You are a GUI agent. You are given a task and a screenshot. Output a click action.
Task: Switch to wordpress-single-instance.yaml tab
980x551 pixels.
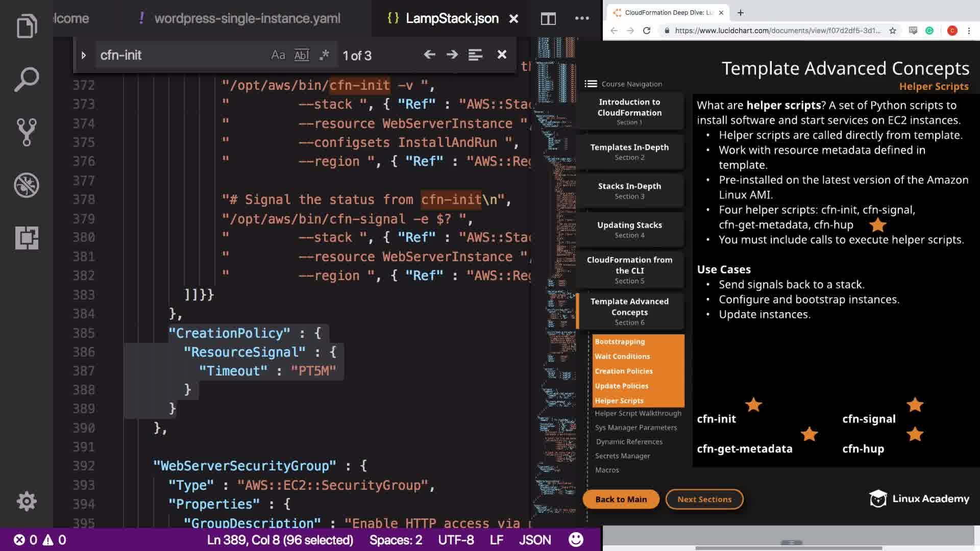click(x=247, y=19)
